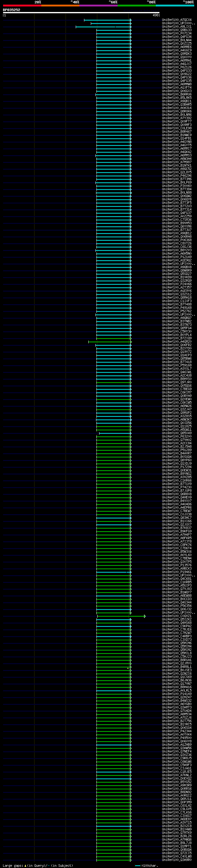Pick the cyan ~100% identity legend segment
Image resolution: width=197 pixels, height=868 pixels.
pos(175,6)
